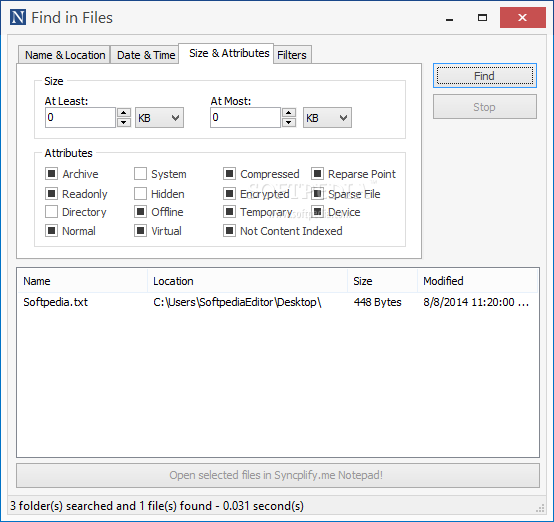
Task: Click into the At Least size field
Action: coord(80,118)
